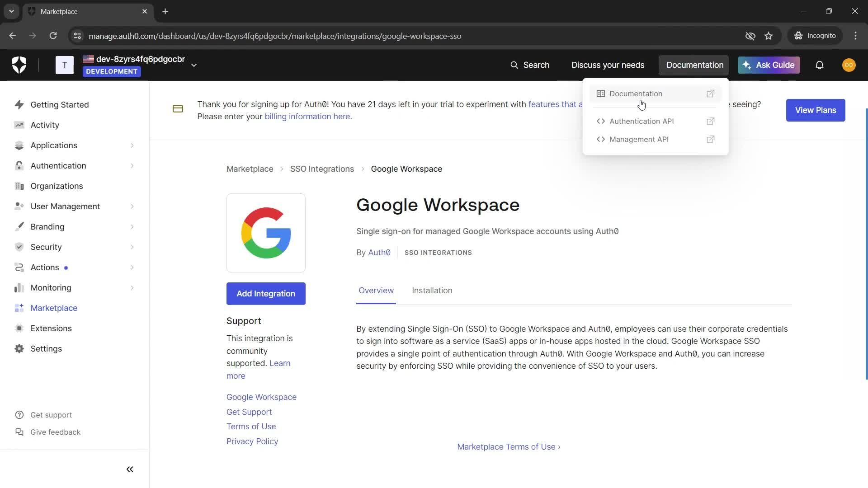Reload the page in browser
Viewport: 868px width, 488px height.
coord(53,36)
